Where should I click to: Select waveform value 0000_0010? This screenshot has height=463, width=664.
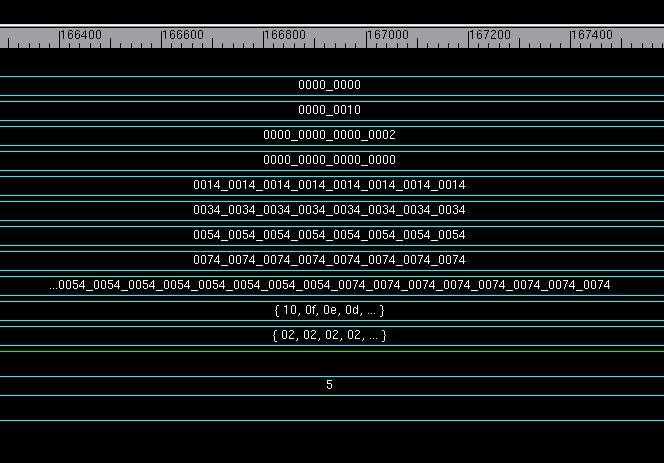coord(329,110)
